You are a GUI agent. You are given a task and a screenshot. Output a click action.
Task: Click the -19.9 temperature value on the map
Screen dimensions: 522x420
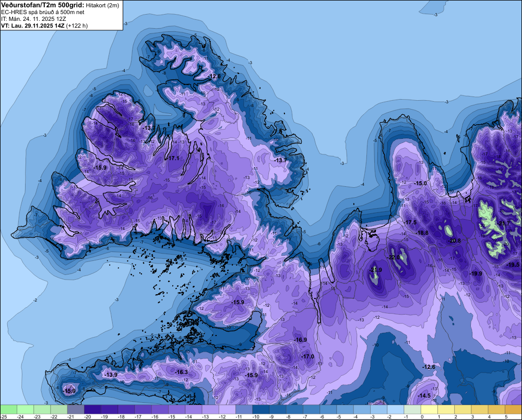click(476, 273)
